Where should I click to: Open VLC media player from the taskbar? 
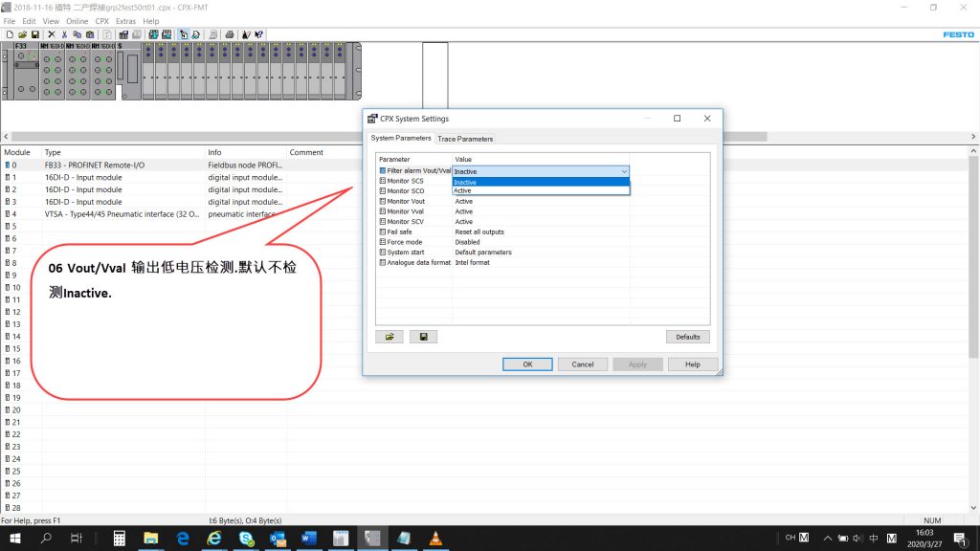point(435,538)
